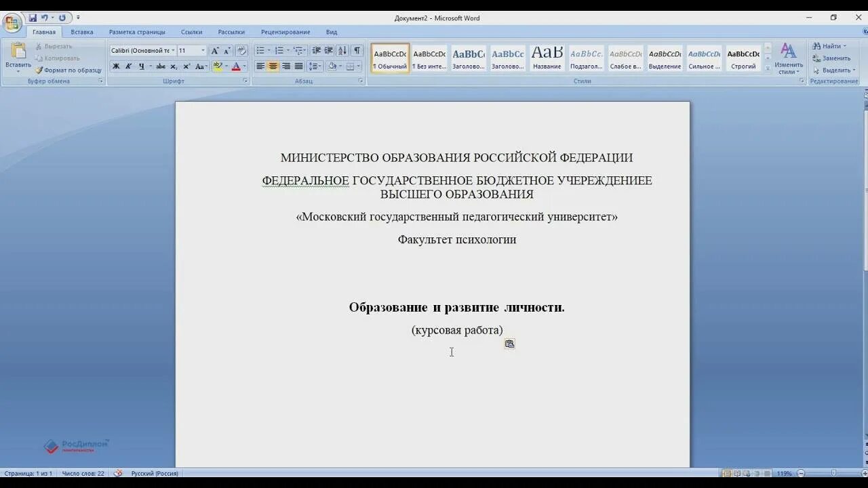Switch to the Вид tab
868x488 pixels.
[332, 32]
